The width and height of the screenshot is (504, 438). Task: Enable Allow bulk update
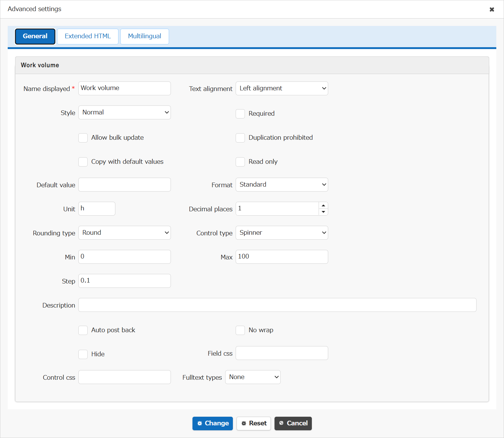pyautogui.click(x=83, y=138)
